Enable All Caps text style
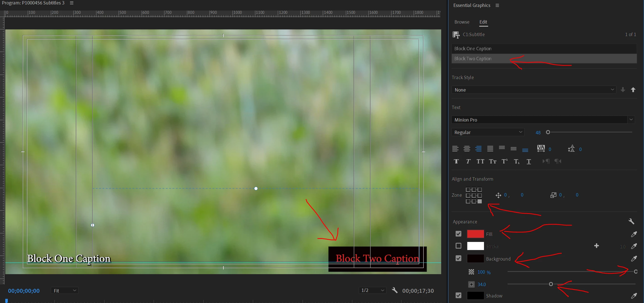Image resolution: width=644 pixels, height=303 pixels. tap(480, 161)
